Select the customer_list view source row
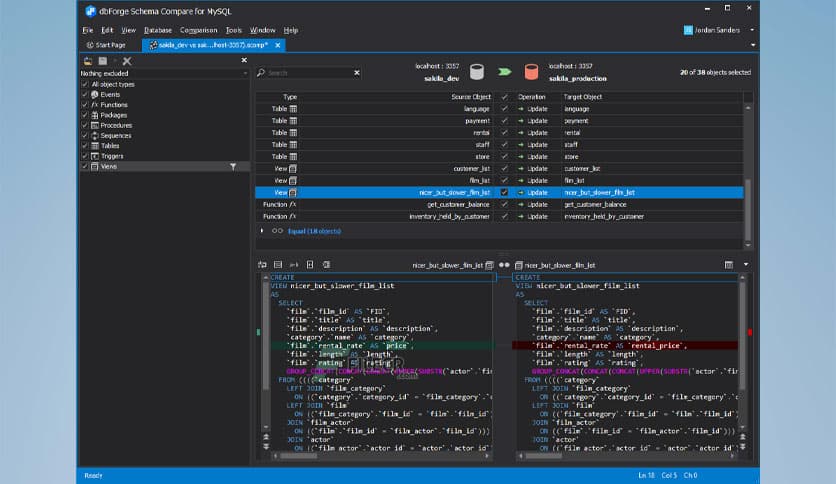This screenshot has height=484, width=836. pos(471,168)
